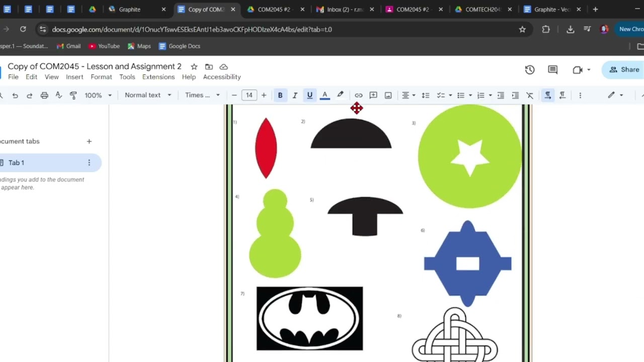Open version history clock icon
Viewport: 644px width, 362px height.
(530, 70)
